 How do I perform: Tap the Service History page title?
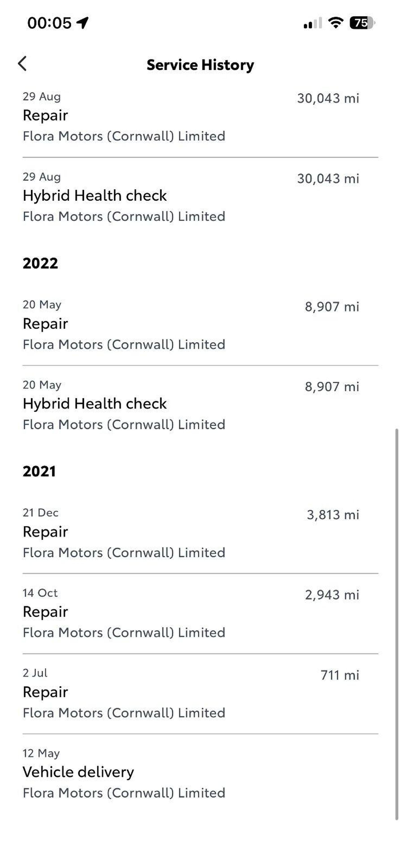200,65
